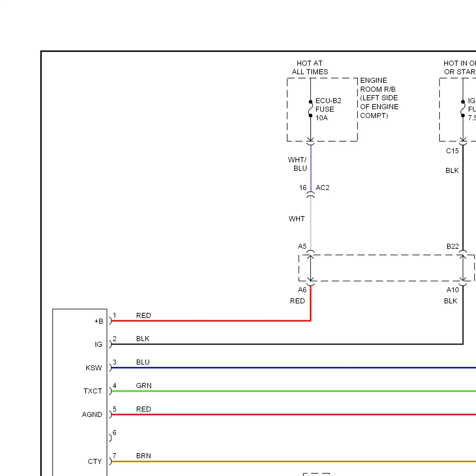
Task: Select the "BLK" label below C15
Action: point(452,171)
